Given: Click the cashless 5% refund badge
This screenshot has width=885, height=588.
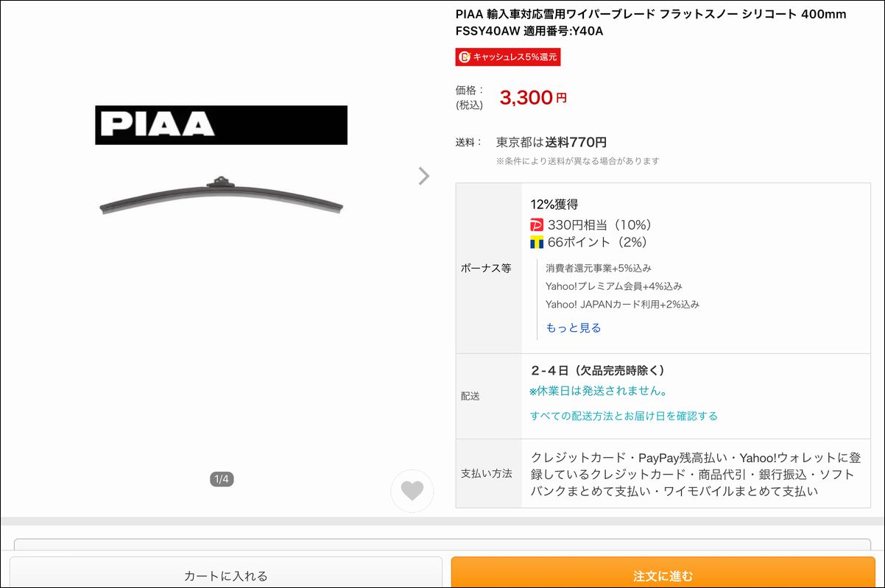Looking at the screenshot, I should (x=508, y=57).
